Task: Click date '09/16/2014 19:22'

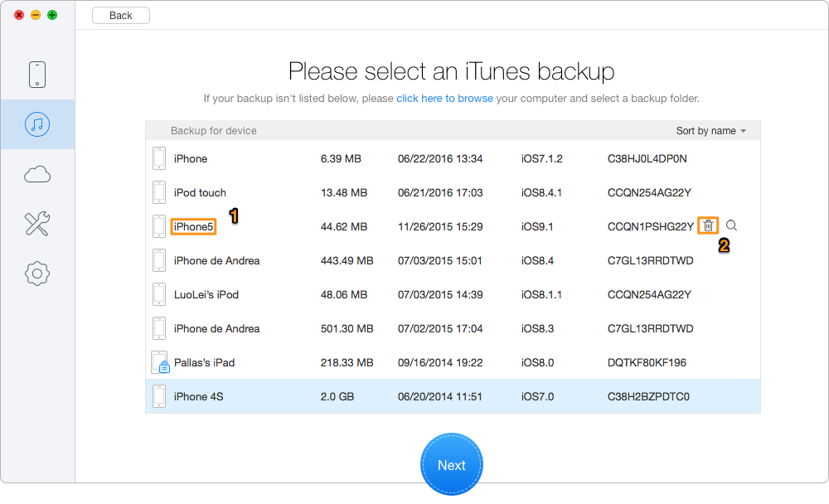Action: tap(440, 363)
